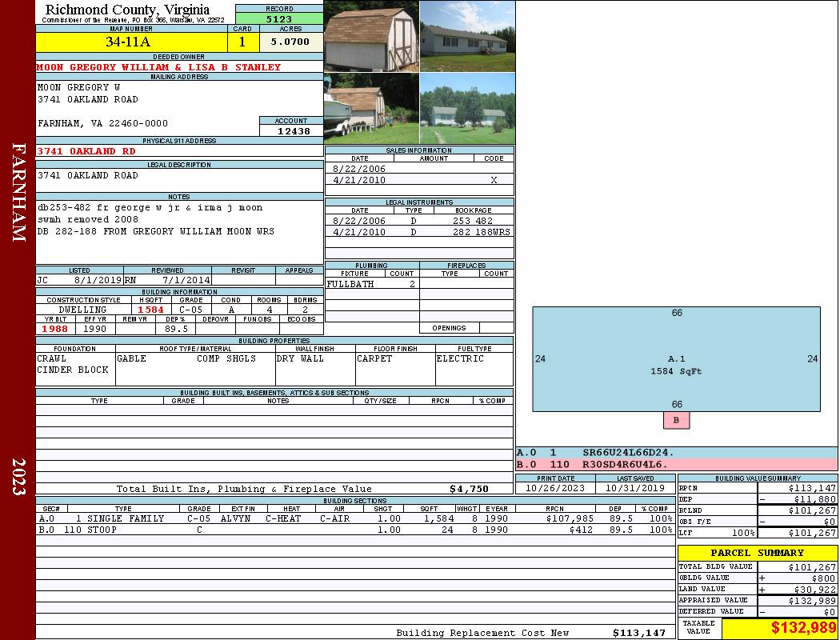Select the photo showing a shed and boat
Image resolution: width=840 pixels, height=640 pixels.
click(x=371, y=108)
